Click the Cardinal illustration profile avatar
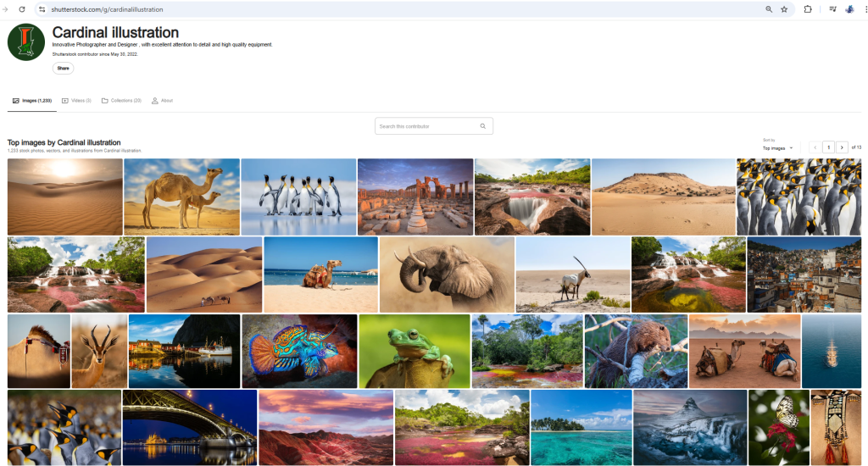868x466 pixels. click(x=26, y=42)
